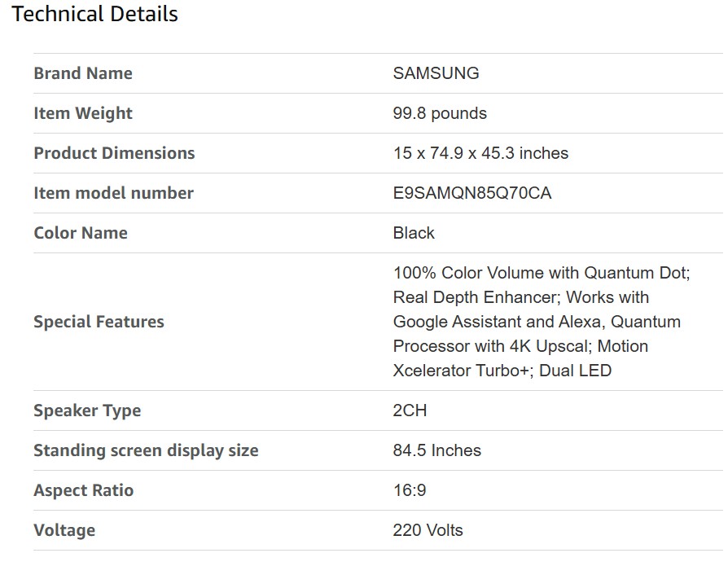The image size is (728, 575).
Task: Click the Brand Name row label
Action: click(x=82, y=73)
